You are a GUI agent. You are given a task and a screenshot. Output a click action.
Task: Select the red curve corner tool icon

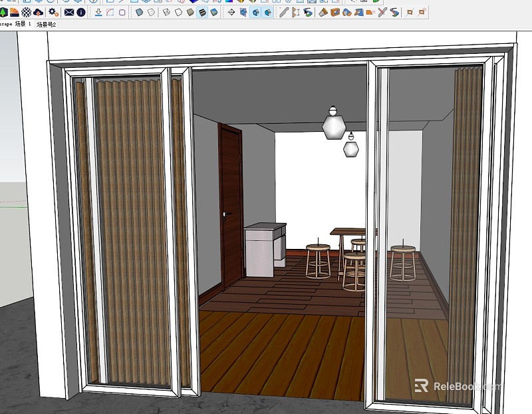point(110,13)
